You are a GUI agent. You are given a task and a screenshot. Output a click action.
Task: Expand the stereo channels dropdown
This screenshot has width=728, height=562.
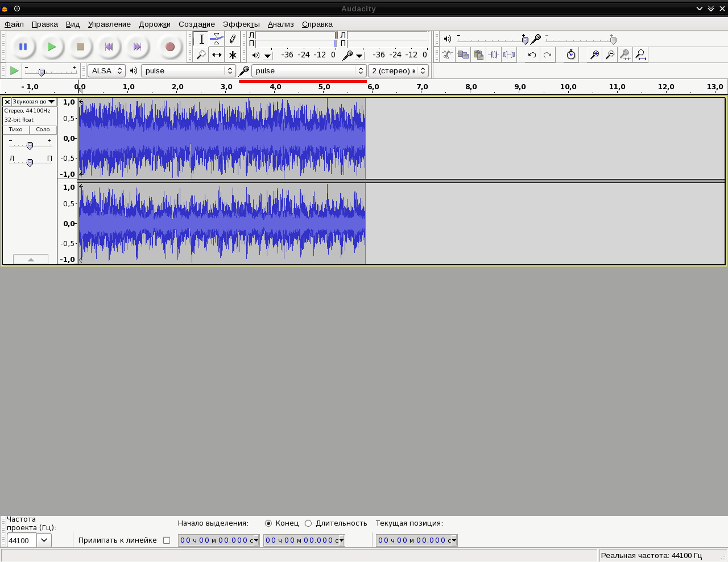click(398, 71)
